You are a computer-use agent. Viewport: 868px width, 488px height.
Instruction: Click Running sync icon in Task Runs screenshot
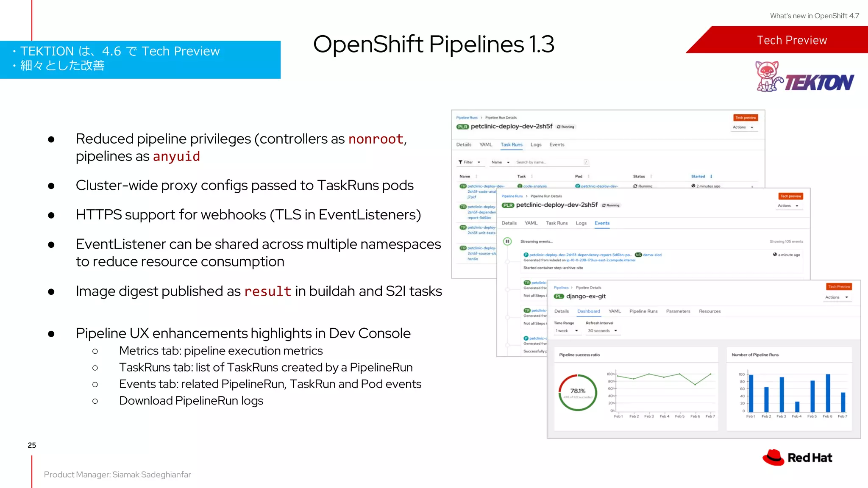pyautogui.click(x=559, y=127)
